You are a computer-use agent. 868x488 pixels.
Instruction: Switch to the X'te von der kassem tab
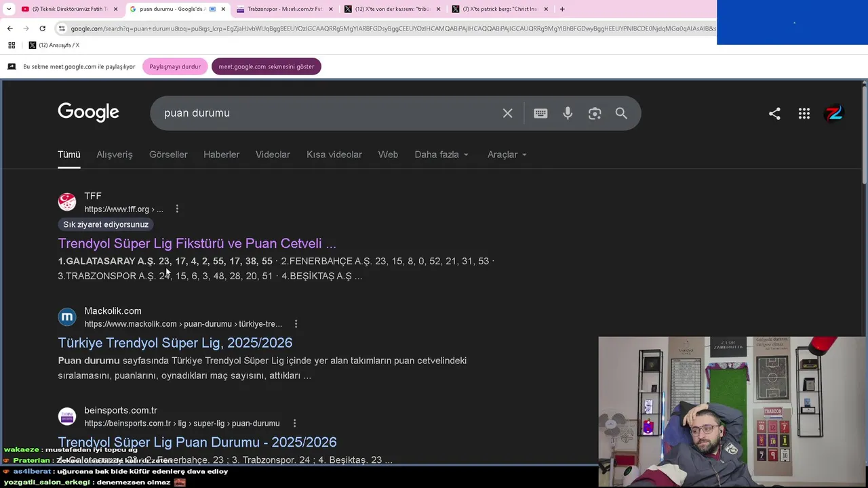tap(393, 9)
